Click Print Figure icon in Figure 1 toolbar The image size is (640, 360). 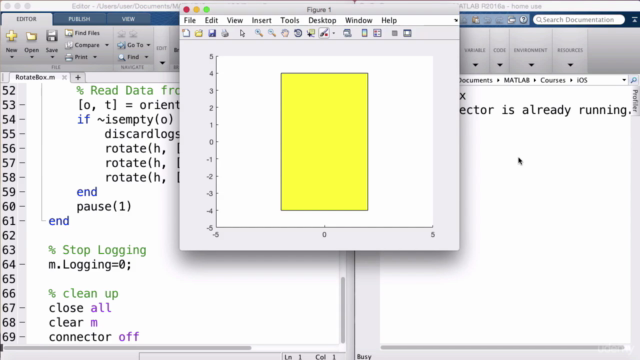coord(225,33)
